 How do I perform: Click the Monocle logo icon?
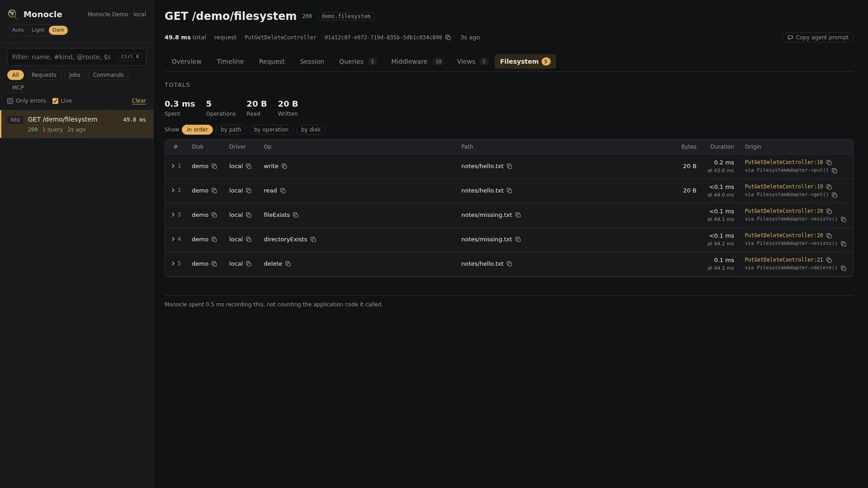(13, 14)
